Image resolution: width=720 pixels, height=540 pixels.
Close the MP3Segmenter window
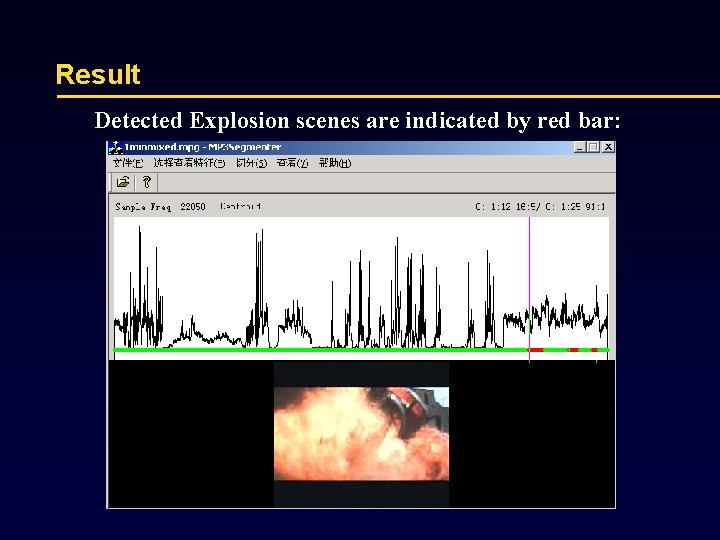[608, 147]
